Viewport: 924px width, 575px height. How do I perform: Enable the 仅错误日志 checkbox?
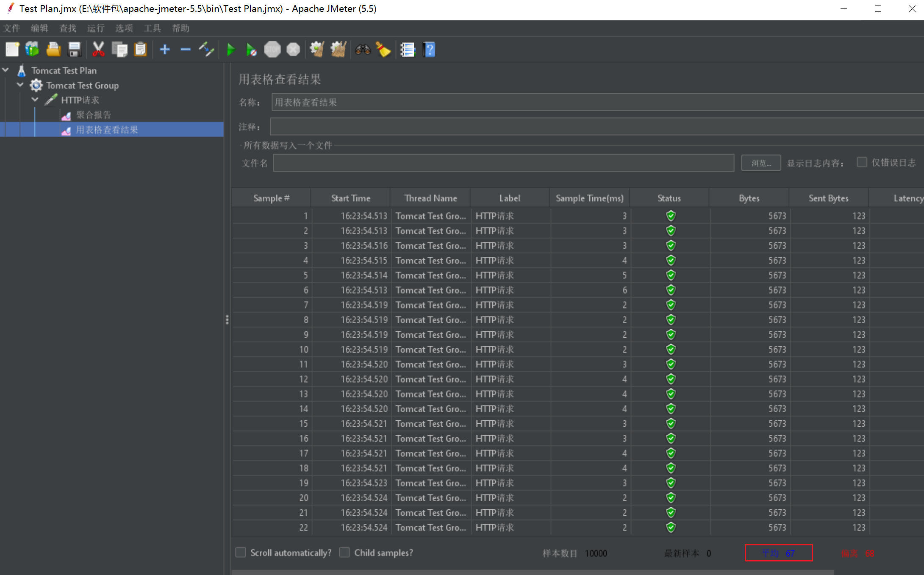tap(862, 162)
